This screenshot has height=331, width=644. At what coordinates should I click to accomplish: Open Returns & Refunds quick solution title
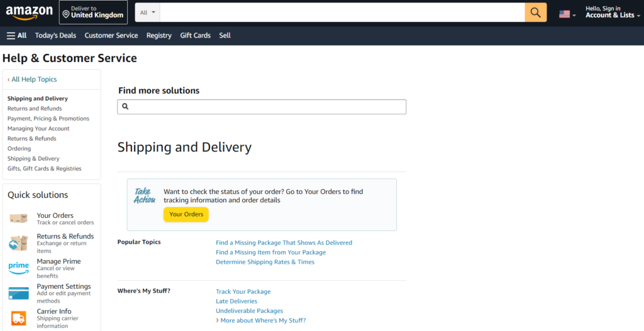click(x=65, y=236)
